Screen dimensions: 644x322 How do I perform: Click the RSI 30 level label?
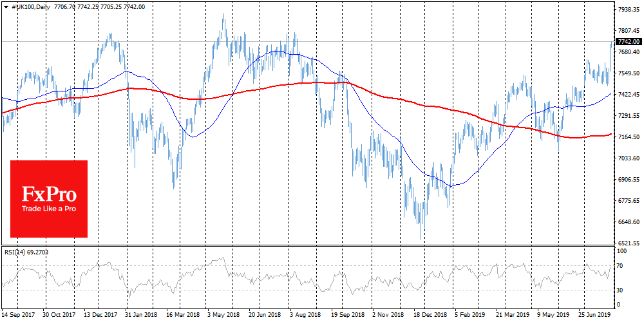(620, 289)
